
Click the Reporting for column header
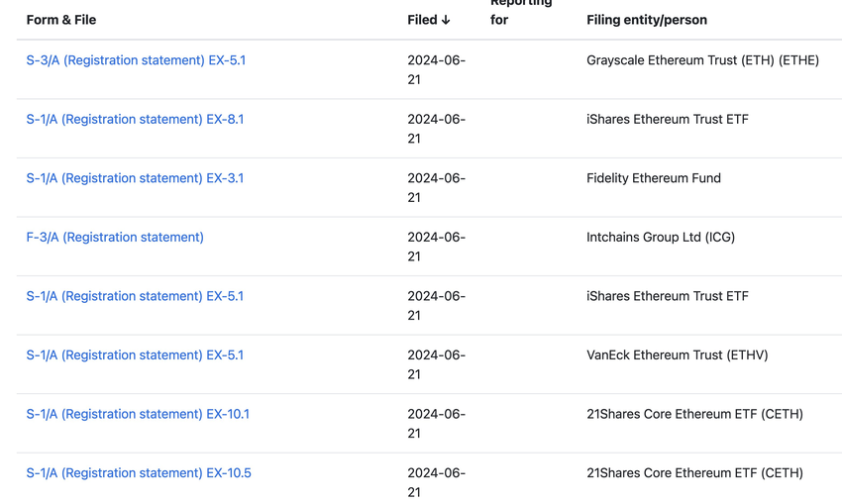pyautogui.click(x=521, y=11)
